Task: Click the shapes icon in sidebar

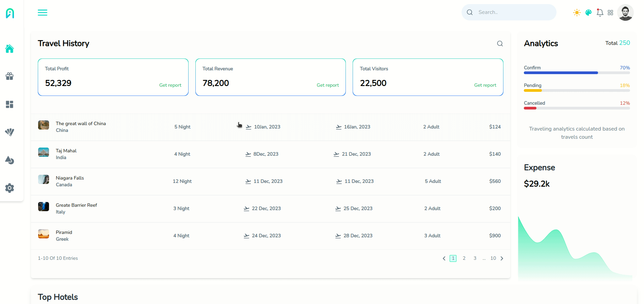Action: [10, 160]
